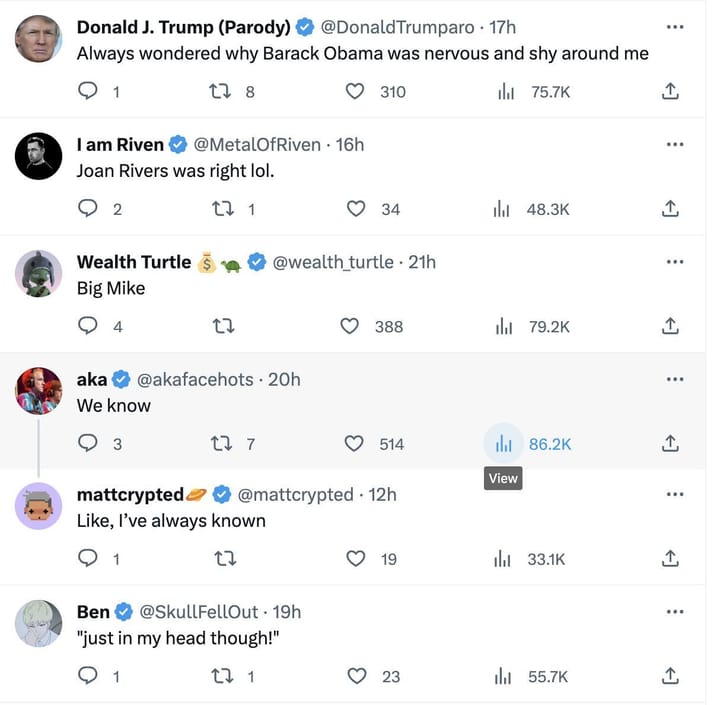The height and width of the screenshot is (705, 720).
Task: Open the aka profile avatar
Action: click(39, 390)
